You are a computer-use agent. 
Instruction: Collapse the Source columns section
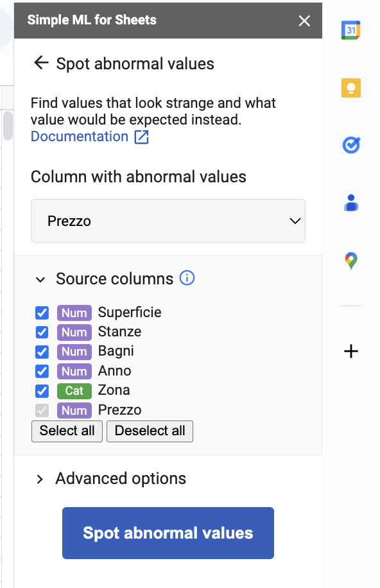pyautogui.click(x=40, y=279)
